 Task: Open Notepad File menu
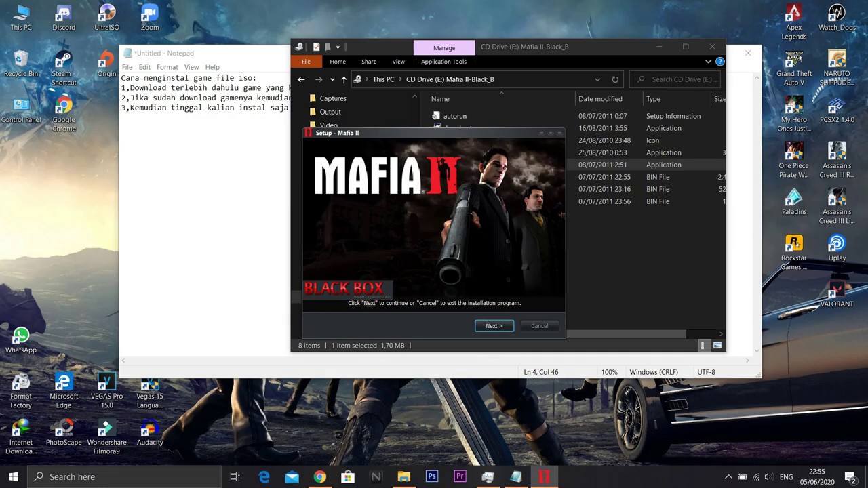(127, 67)
